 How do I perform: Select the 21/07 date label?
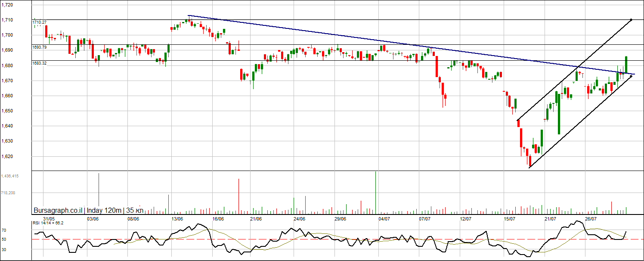pos(550,219)
